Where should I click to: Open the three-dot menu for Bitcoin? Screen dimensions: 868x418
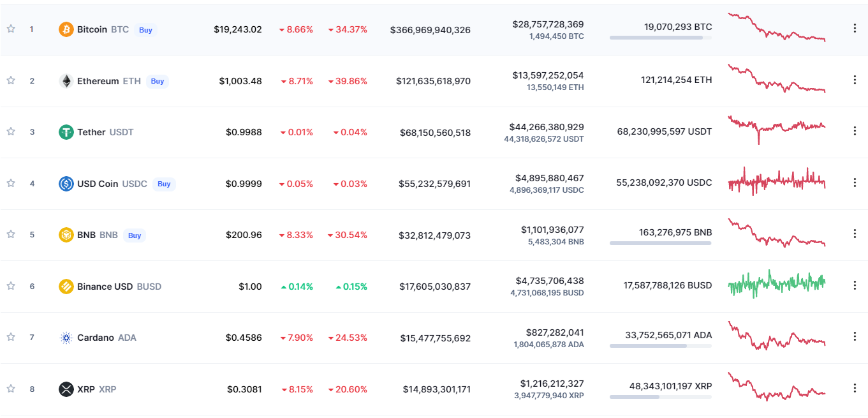click(855, 28)
